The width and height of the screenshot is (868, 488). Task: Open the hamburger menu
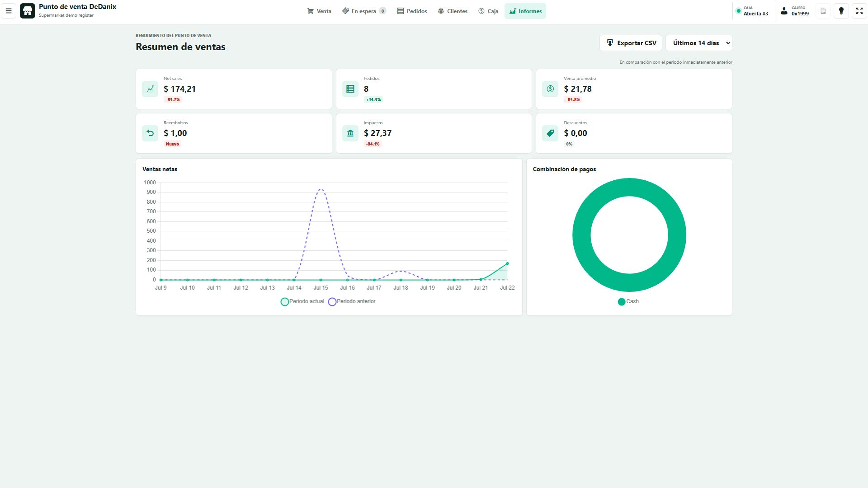(x=9, y=11)
